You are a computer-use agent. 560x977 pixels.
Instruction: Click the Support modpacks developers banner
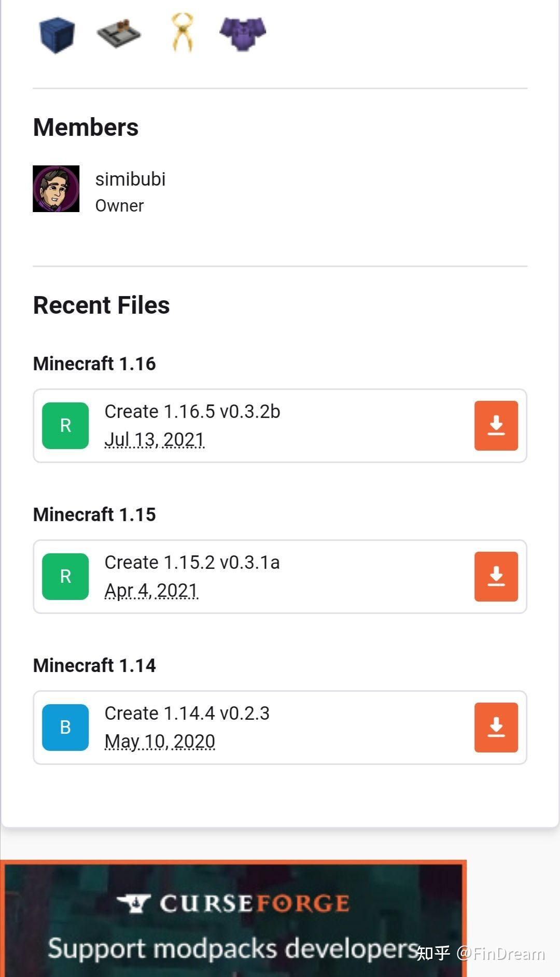(233, 947)
